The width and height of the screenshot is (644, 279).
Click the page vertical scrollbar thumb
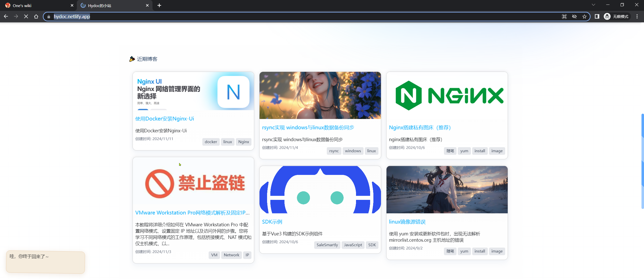pyautogui.click(x=642, y=161)
